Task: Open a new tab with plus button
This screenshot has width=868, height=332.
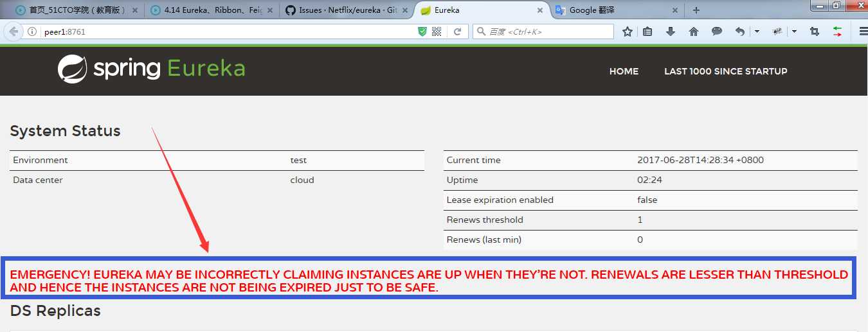Action: [696, 10]
